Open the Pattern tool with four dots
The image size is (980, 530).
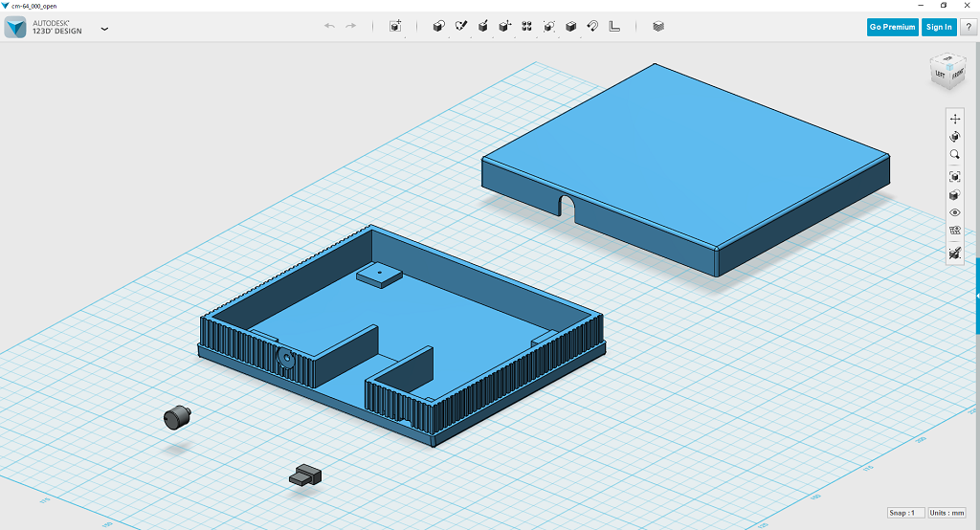pos(526,27)
